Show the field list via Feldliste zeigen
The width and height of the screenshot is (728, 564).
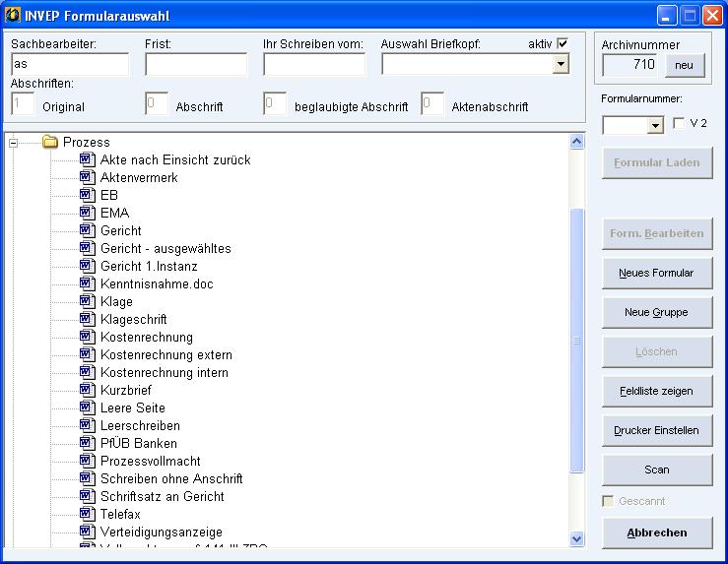(x=657, y=391)
